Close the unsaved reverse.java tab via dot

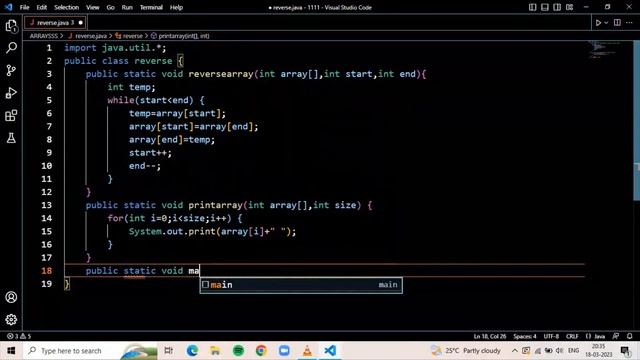(81, 22)
